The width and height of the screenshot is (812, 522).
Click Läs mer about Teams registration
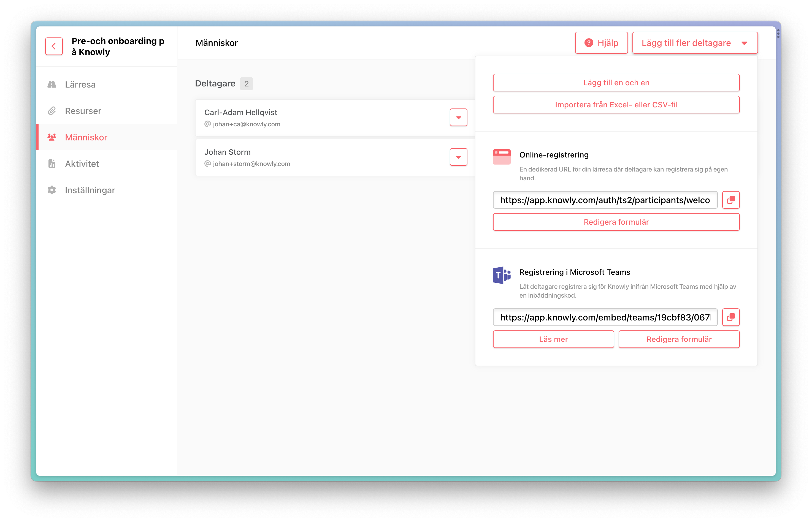[x=553, y=339]
